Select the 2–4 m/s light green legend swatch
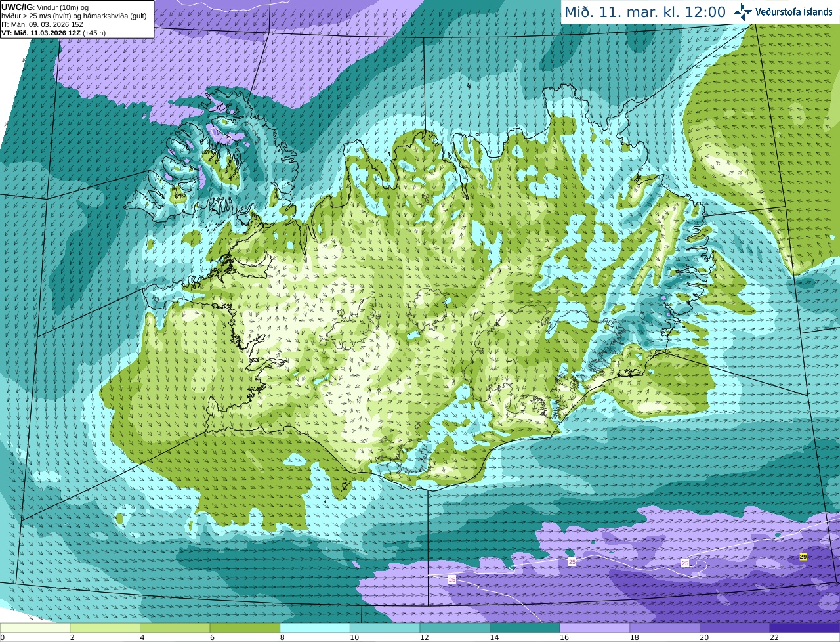The width and height of the screenshot is (840, 642). (x=105, y=628)
